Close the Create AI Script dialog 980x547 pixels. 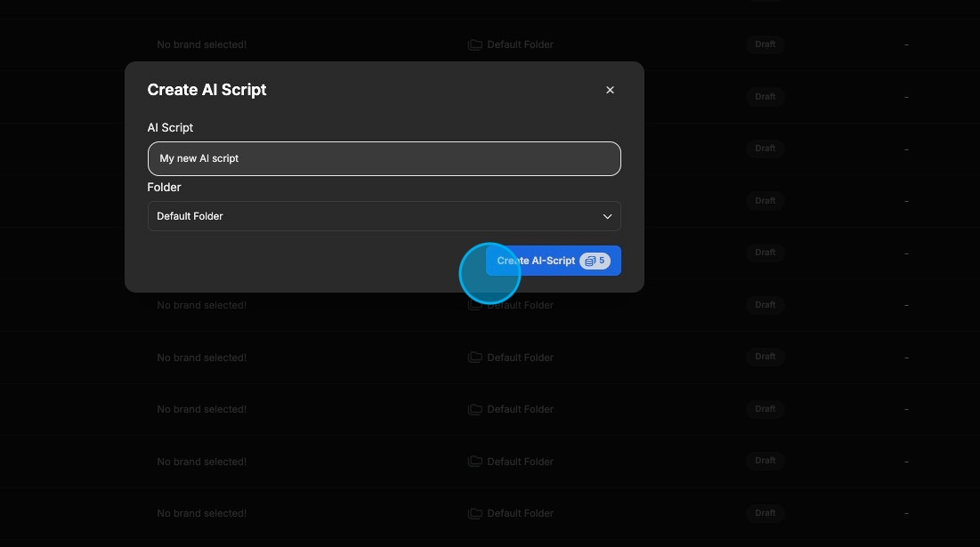click(610, 90)
